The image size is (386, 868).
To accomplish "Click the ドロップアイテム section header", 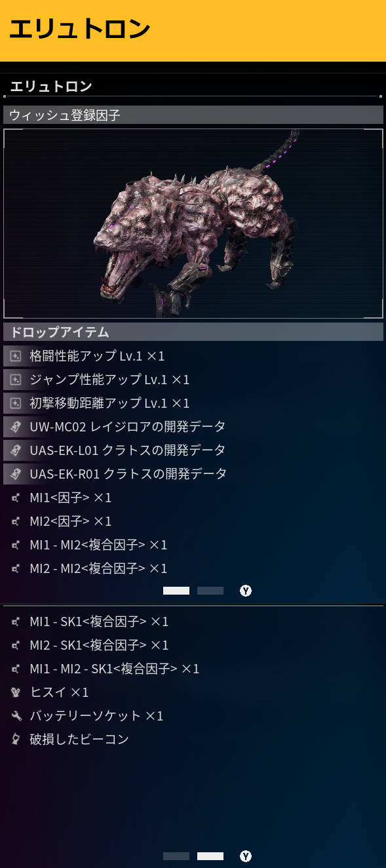I will 193,332.
